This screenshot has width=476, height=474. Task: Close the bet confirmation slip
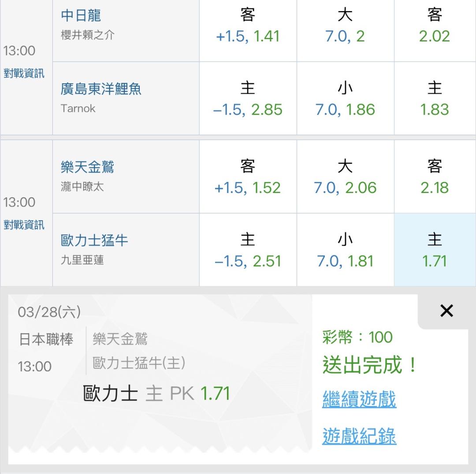pos(446,311)
